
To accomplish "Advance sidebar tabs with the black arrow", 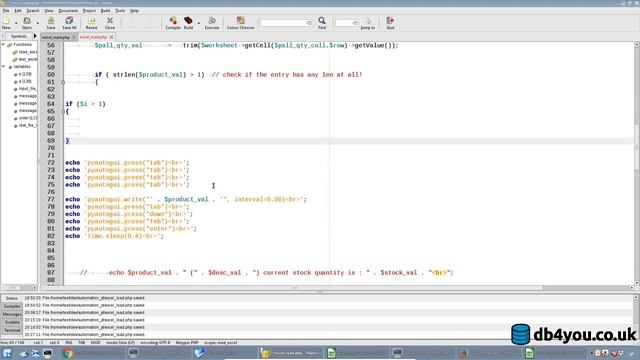I will [35, 36].
